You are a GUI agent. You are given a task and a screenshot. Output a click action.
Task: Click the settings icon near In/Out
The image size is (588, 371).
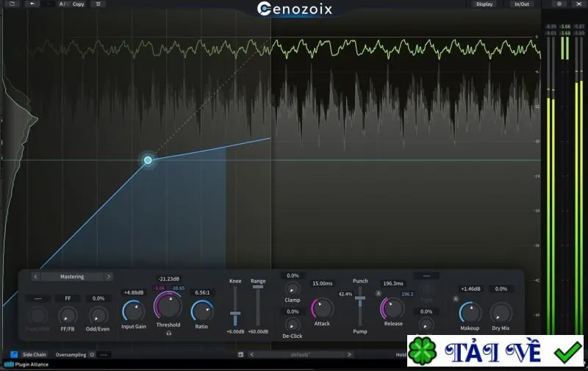click(x=559, y=4)
